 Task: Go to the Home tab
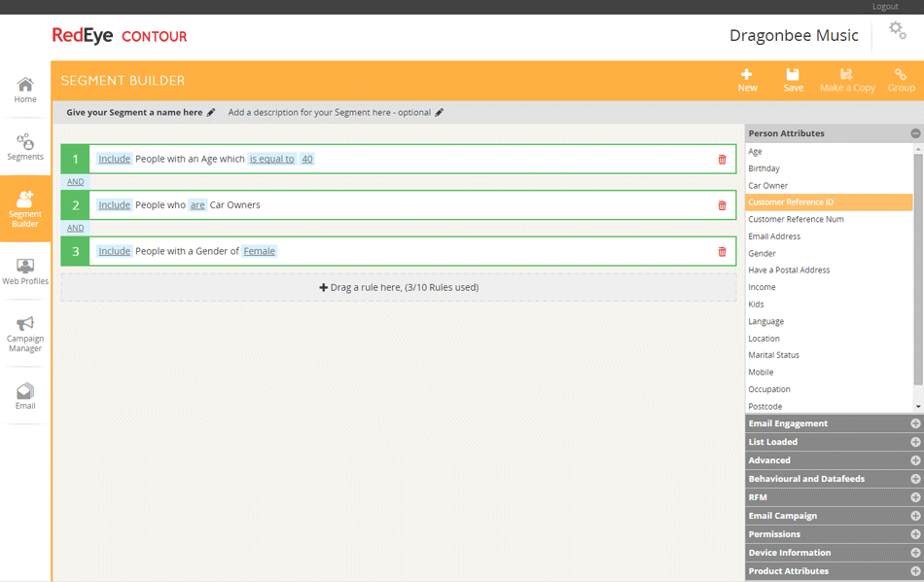click(x=25, y=91)
